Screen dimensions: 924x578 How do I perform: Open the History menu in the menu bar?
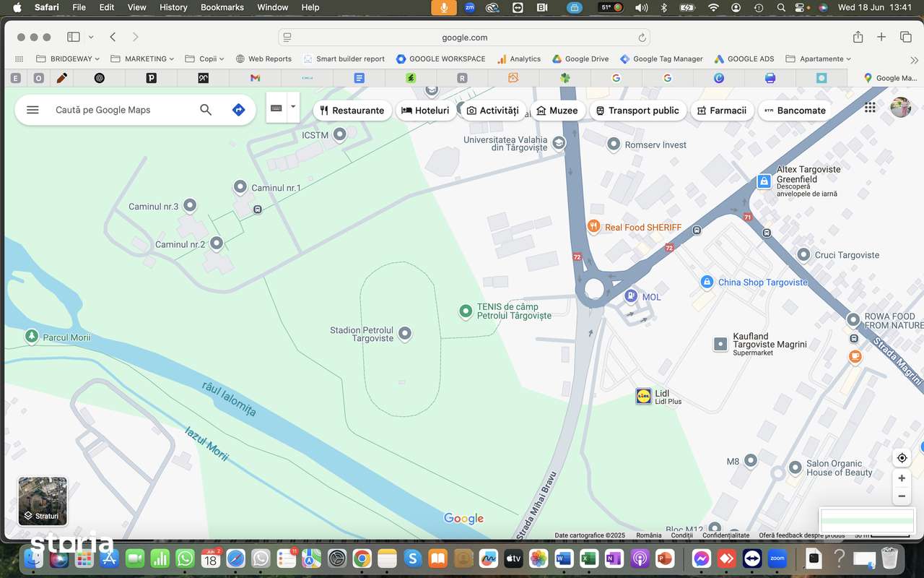coord(173,7)
